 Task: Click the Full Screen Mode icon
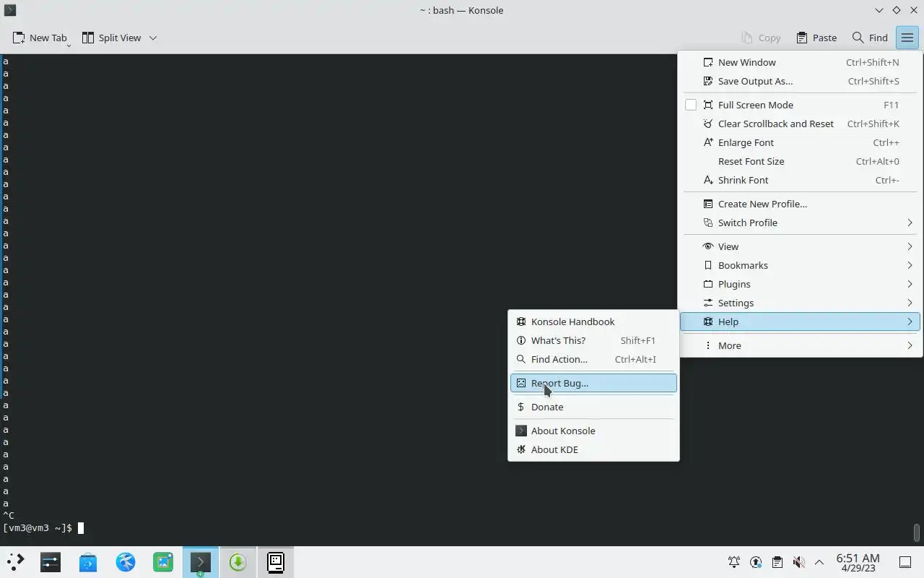click(x=708, y=105)
